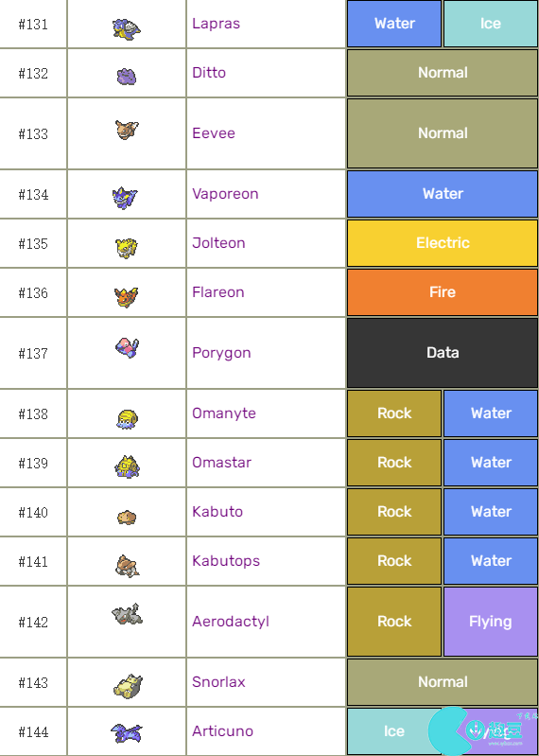Click the Jolteon sprite icon

pyautogui.click(x=127, y=248)
